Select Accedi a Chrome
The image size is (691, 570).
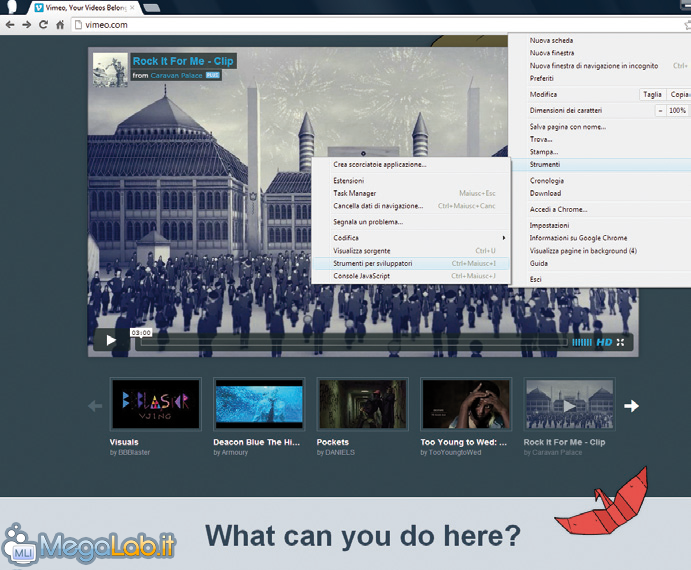point(558,209)
